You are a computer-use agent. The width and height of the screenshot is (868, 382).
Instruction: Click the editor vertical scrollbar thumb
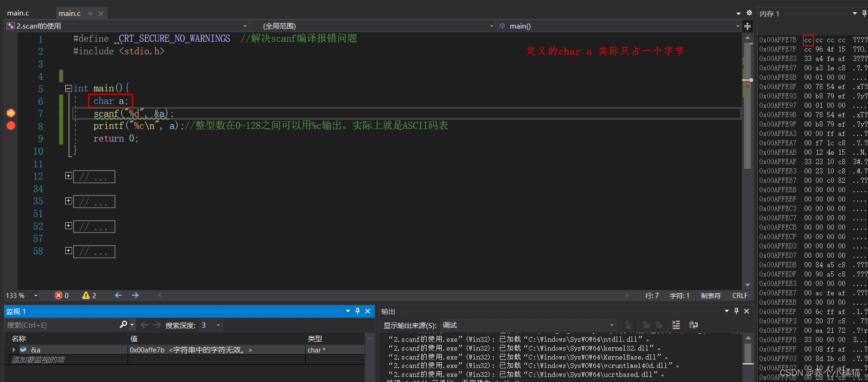(x=747, y=105)
